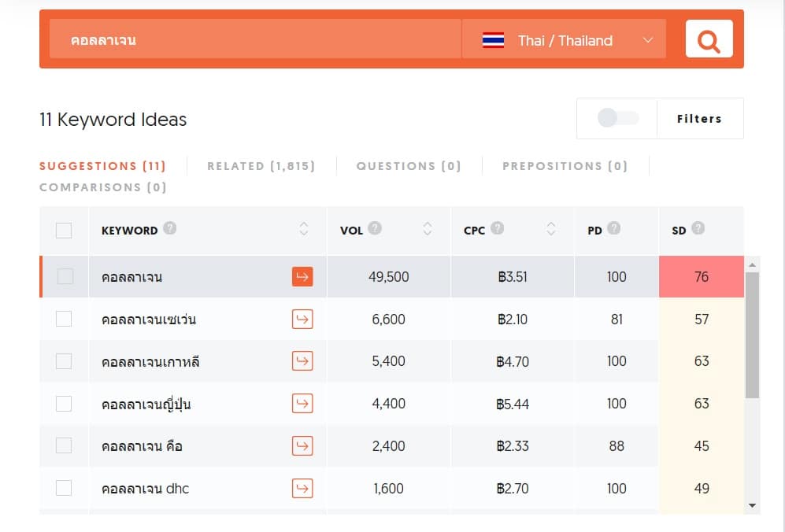The height and width of the screenshot is (532, 785).
Task: Click arrow icon beside คอลลาเจนเกาหลี keyword
Action: pos(302,361)
